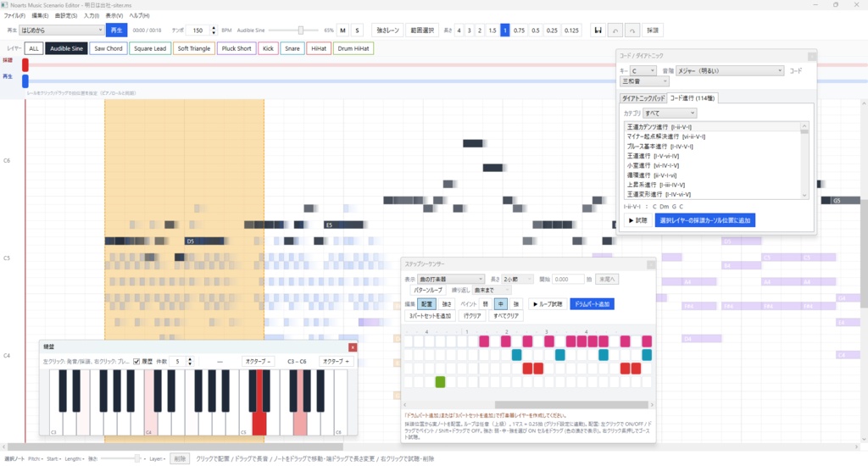Save the project with the floppy icon
The image size is (868, 466).
598,31
